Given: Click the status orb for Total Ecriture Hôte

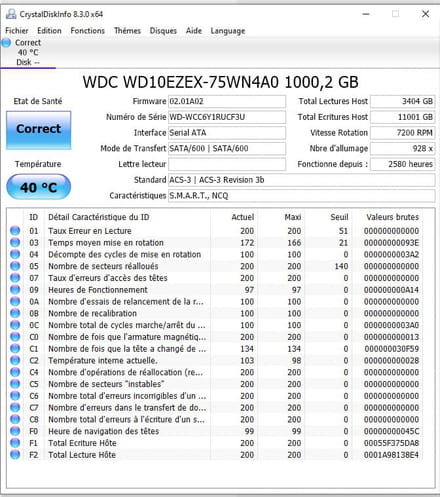Looking at the screenshot, I should coord(15,443).
